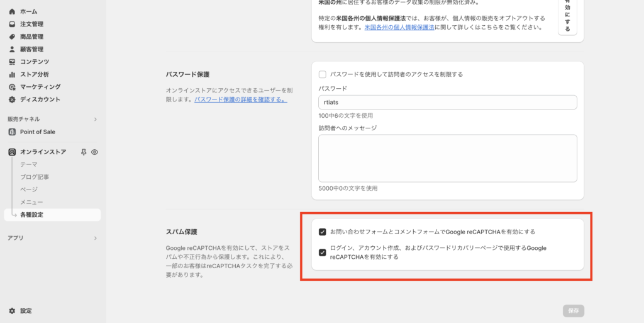
Task: Go to ブログ記事 under Online Store
Action: coord(35,177)
